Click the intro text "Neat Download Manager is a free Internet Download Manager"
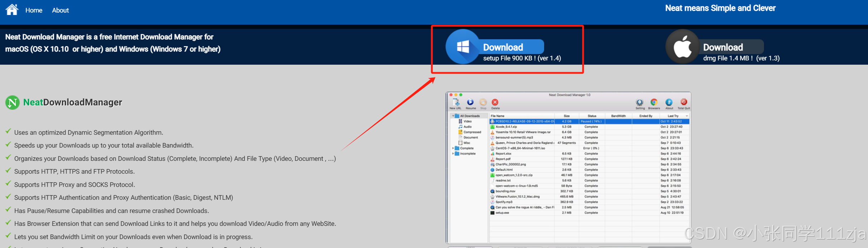This screenshot has height=248, width=868. tap(109, 37)
